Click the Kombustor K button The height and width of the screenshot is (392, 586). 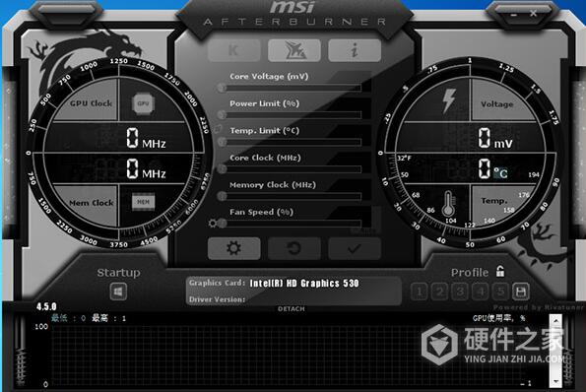(x=234, y=50)
